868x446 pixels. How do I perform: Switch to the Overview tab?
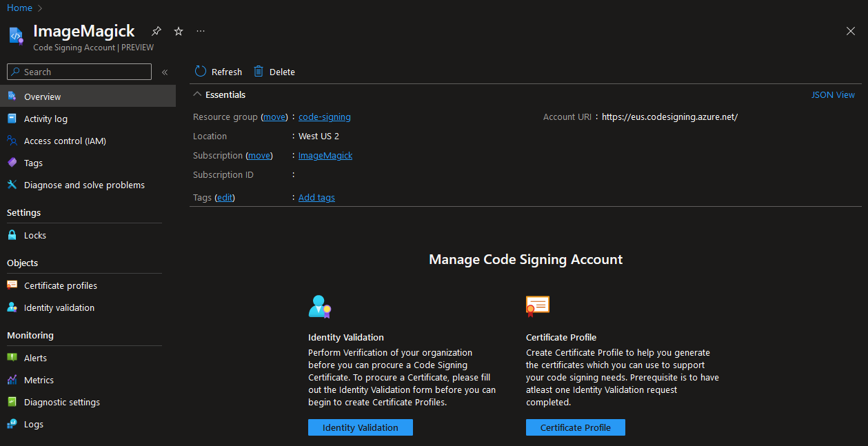[41, 97]
